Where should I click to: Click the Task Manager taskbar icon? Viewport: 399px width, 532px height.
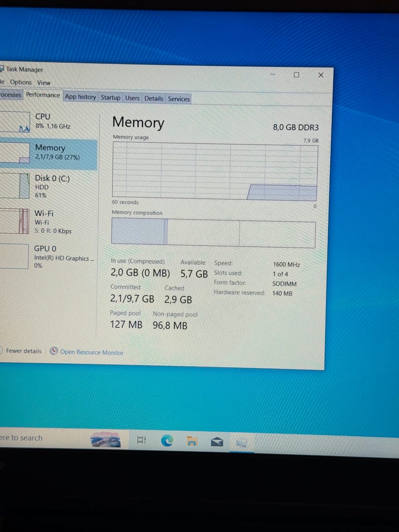241,443
